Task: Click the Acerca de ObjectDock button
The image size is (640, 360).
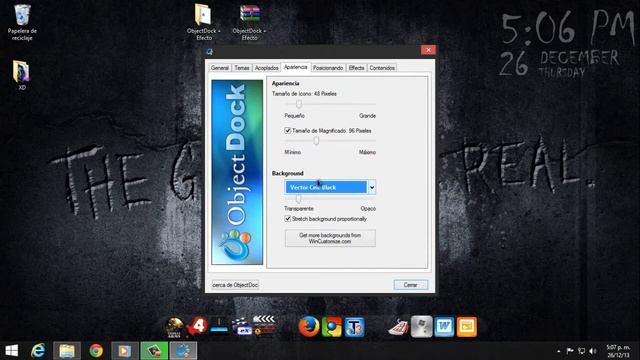Action: click(235, 285)
